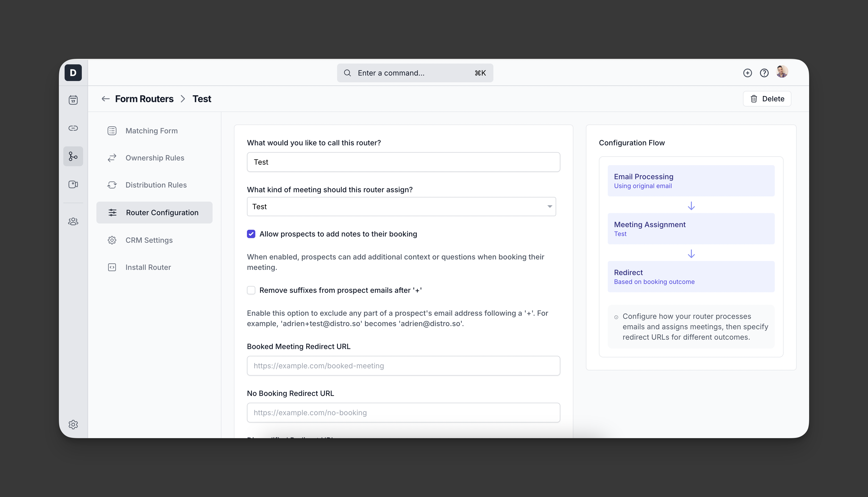
Task: Open the calendar icon in the sidebar
Action: coord(73,100)
